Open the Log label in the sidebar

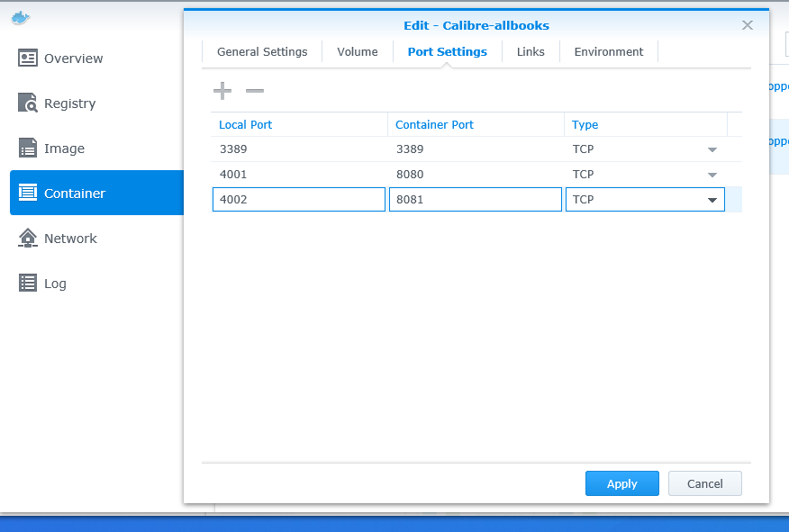[x=55, y=284]
